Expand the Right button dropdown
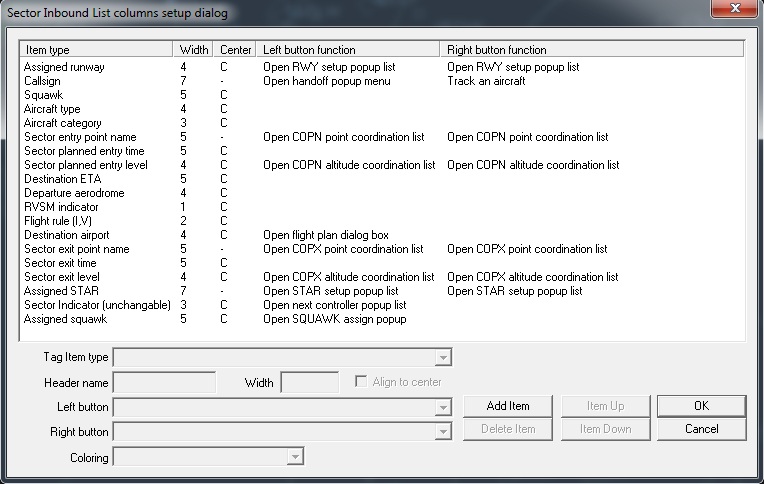 coord(443,431)
